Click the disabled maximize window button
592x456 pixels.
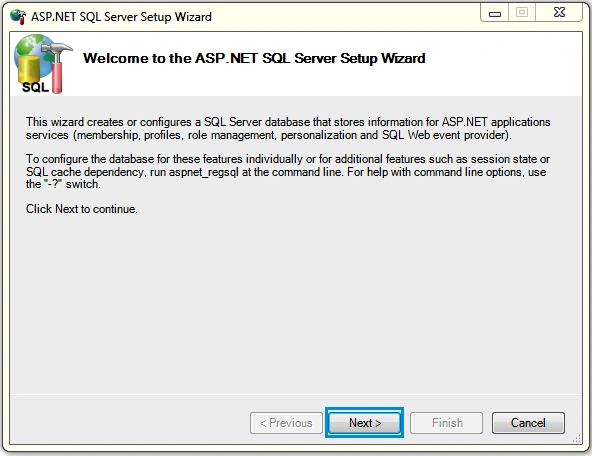(x=522, y=12)
